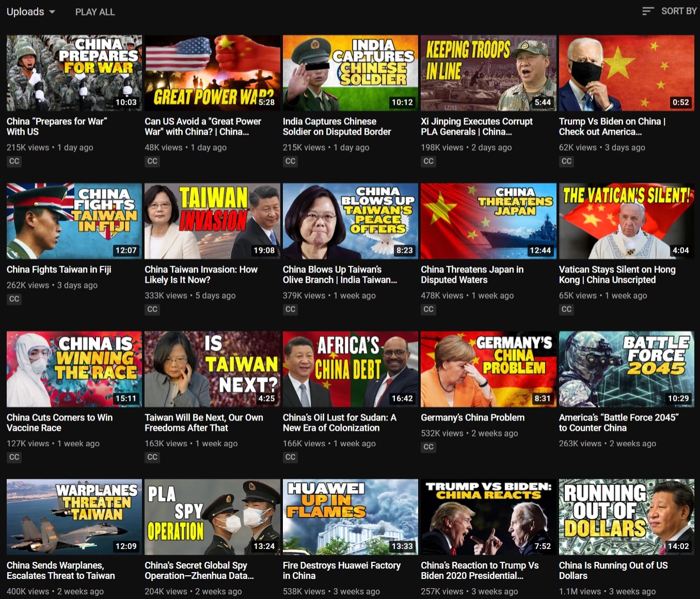The image size is (700, 599).
Task: Click title China Cuts Corners to Win Vaccine Race
Action: 59,423
